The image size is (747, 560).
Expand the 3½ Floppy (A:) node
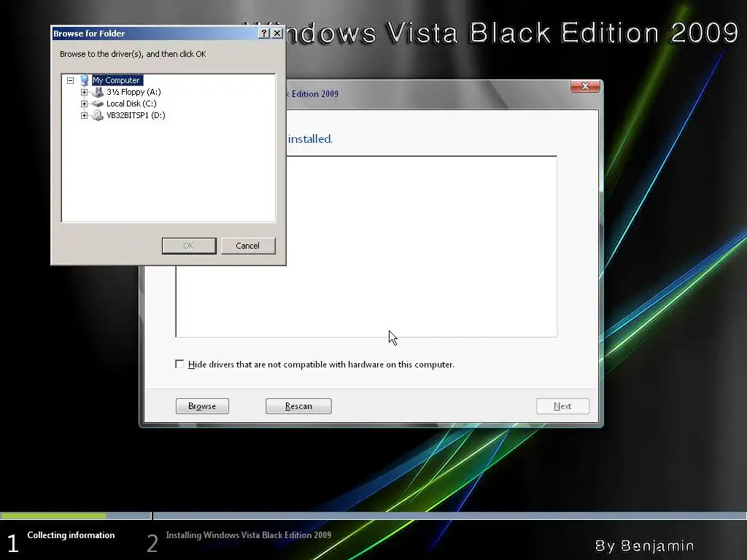(84, 92)
